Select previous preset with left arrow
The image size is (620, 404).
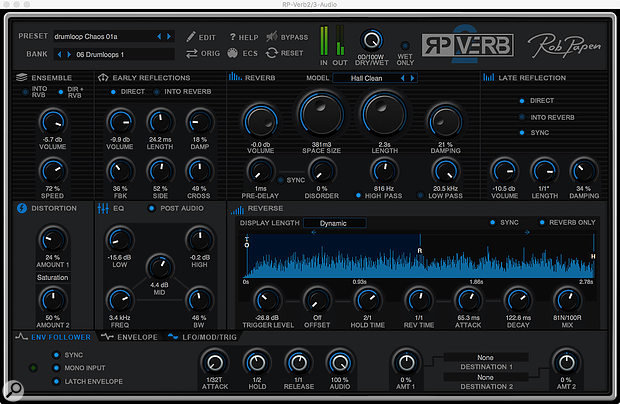coord(159,36)
